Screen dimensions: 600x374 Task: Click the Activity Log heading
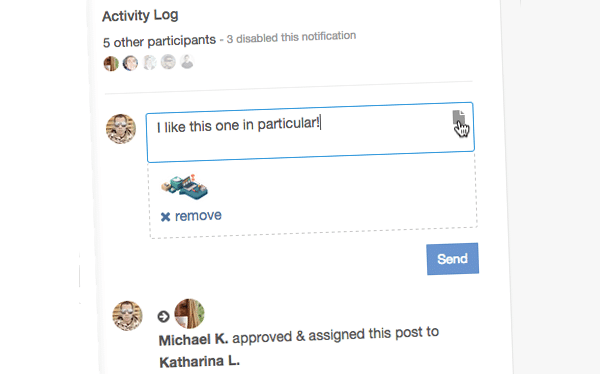coord(140,16)
